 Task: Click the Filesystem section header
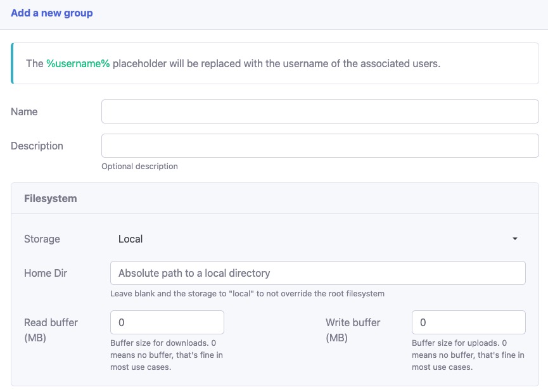[51, 198]
